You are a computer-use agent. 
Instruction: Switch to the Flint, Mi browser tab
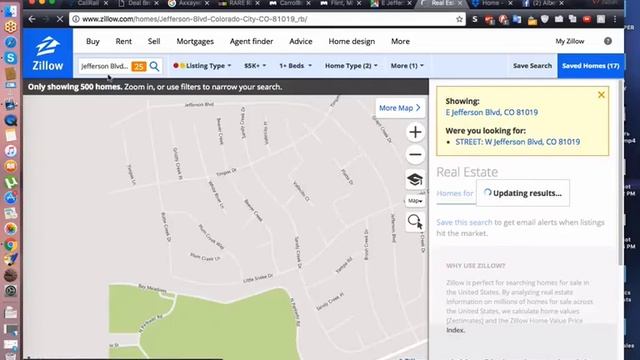tap(341, 3)
